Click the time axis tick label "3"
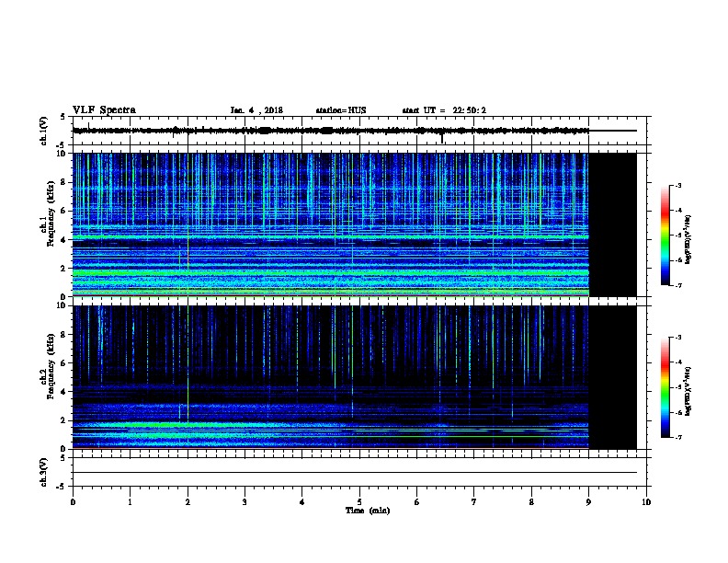 pos(245,501)
